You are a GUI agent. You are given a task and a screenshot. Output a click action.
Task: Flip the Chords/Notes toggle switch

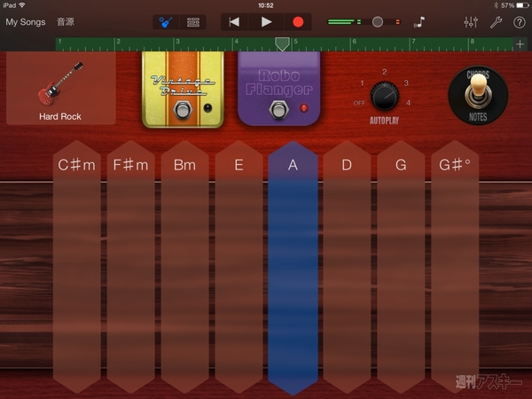click(x=478, y=90)
